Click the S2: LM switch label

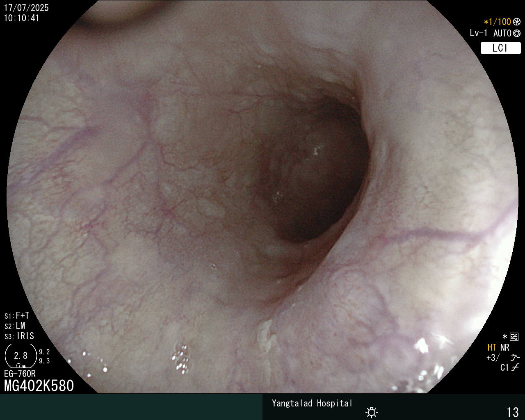click(15, 326)
